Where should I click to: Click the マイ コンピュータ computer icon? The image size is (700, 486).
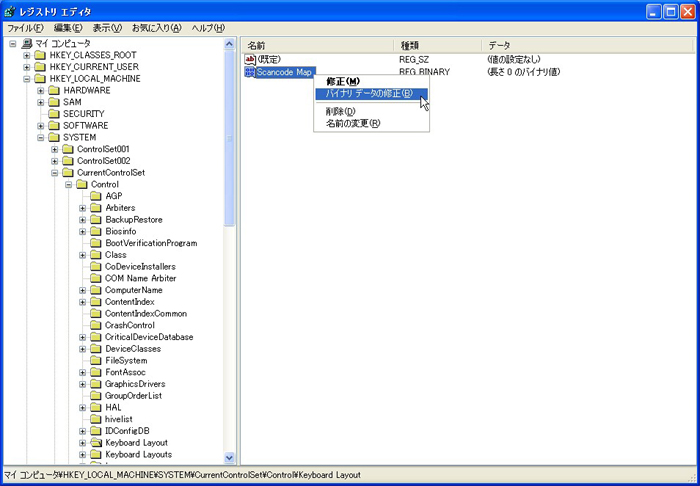point(27,43)
